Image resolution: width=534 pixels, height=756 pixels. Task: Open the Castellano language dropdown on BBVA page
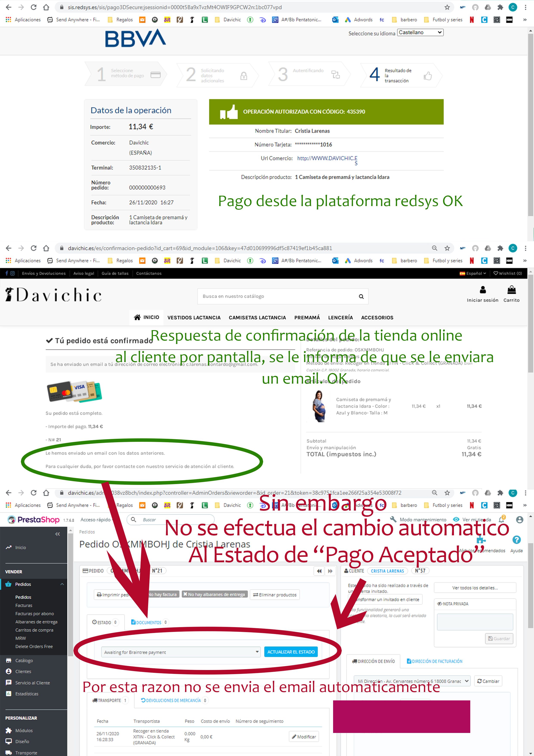pos(420,32)
